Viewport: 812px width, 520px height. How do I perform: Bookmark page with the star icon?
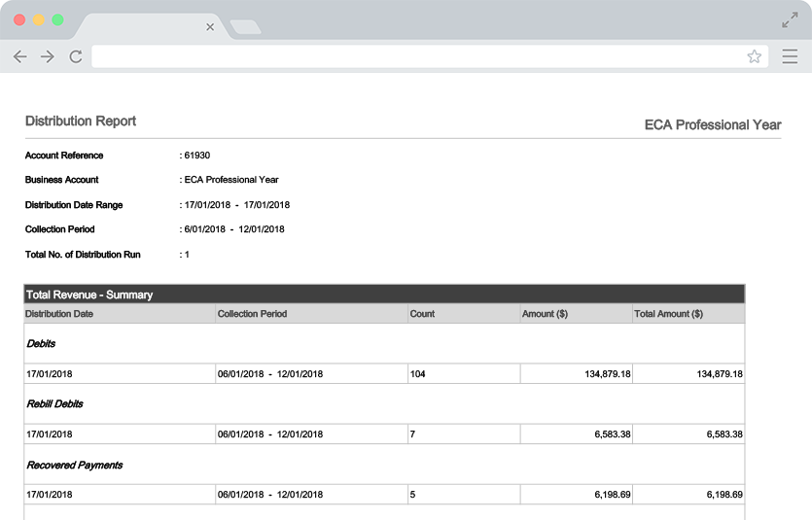tap(755, 56)
